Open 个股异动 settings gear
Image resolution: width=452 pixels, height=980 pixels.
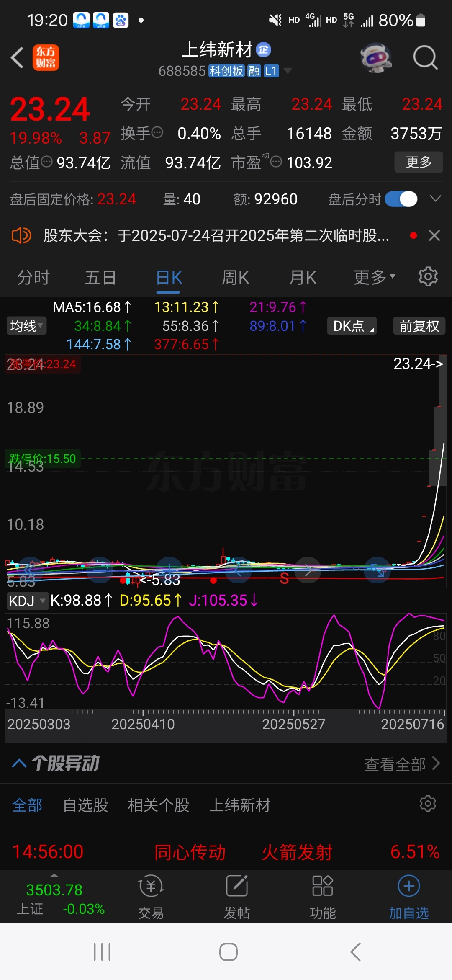(428, 804)
